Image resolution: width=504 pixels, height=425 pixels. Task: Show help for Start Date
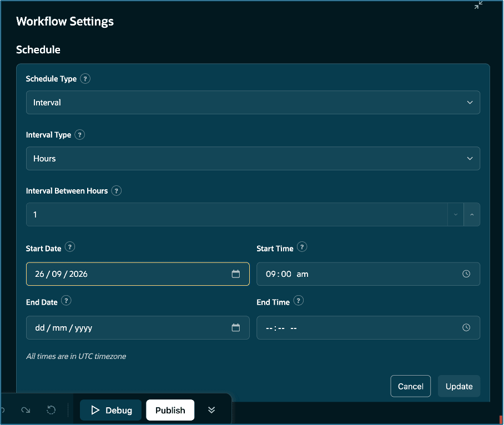coord(70,247)
